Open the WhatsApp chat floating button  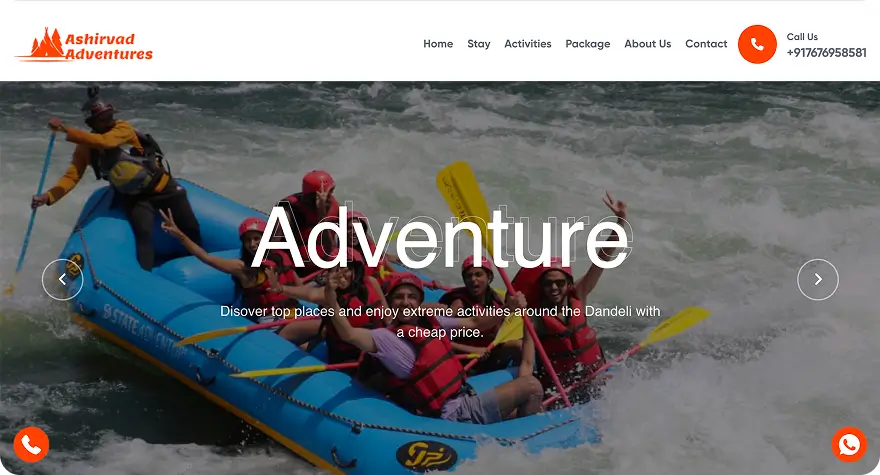[849, 445]
